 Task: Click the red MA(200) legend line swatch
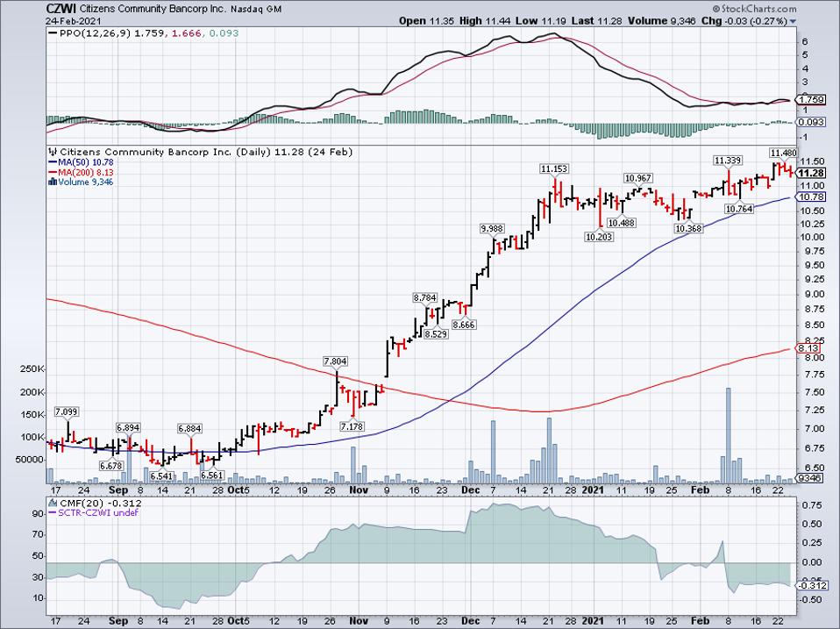coord(52,173)
